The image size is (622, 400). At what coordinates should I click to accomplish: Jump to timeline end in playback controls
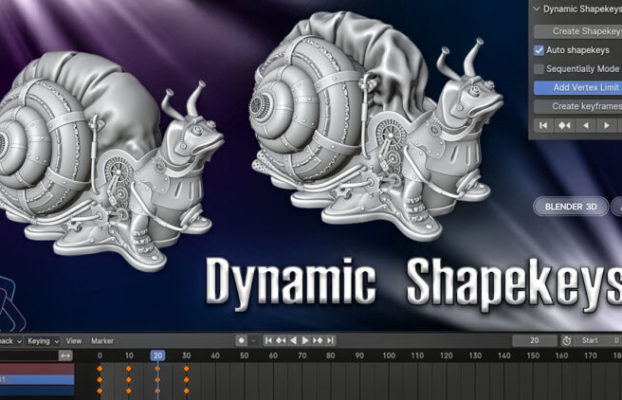click(330, 340)
